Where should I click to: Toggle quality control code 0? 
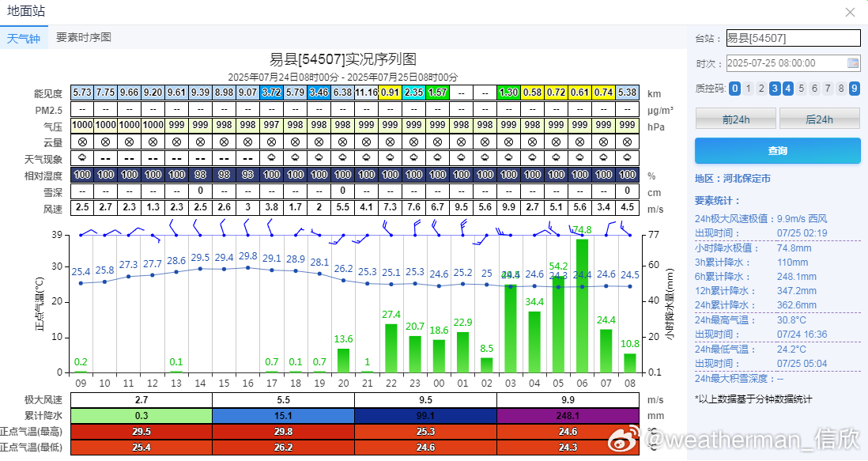tap(734, 88)
